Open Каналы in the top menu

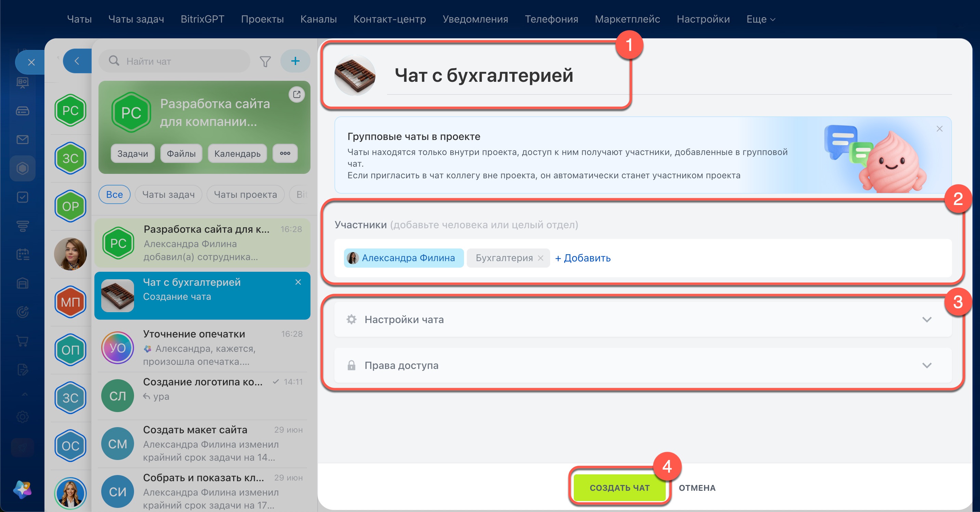tap(318, 19)
